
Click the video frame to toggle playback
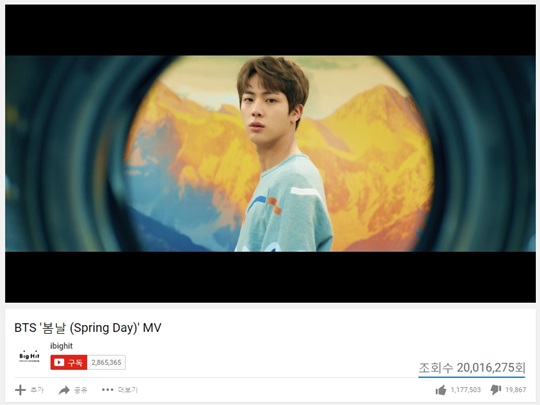point(270,154)
